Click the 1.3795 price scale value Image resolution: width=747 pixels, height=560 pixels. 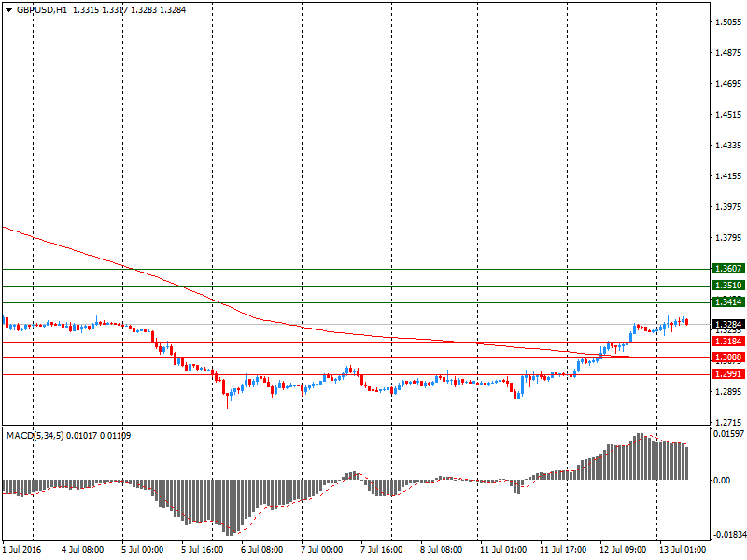[728, 238]
